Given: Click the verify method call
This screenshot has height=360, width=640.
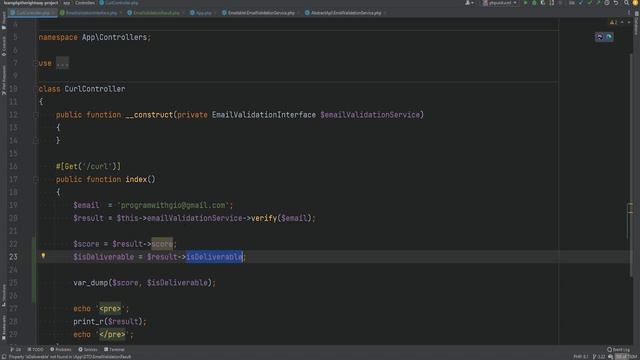Looking at the screenshot, I should point(264,218).
